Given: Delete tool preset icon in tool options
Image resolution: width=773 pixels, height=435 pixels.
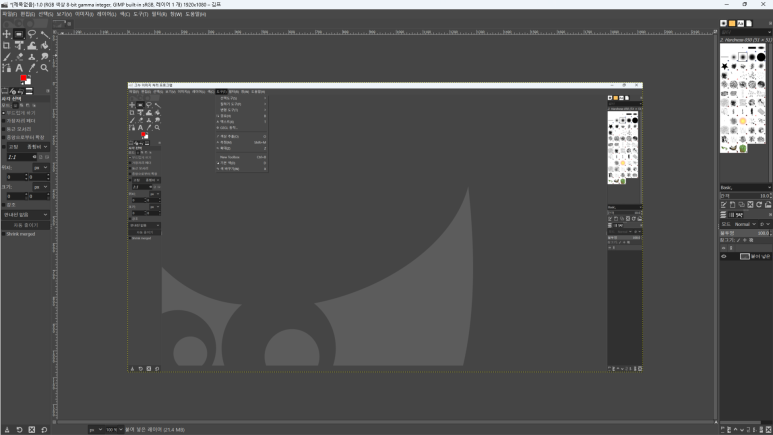Looking at the screenshot, I should [x=32, y=430].
